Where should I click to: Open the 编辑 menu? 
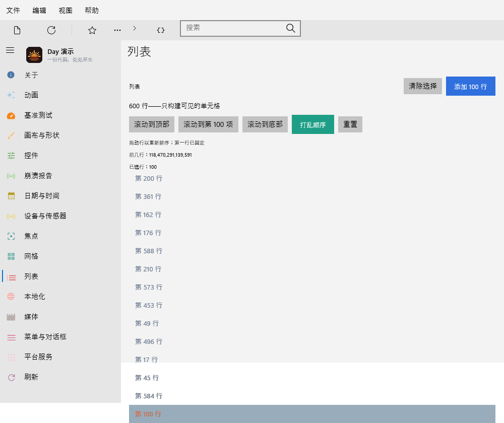[x=39, y=10]
